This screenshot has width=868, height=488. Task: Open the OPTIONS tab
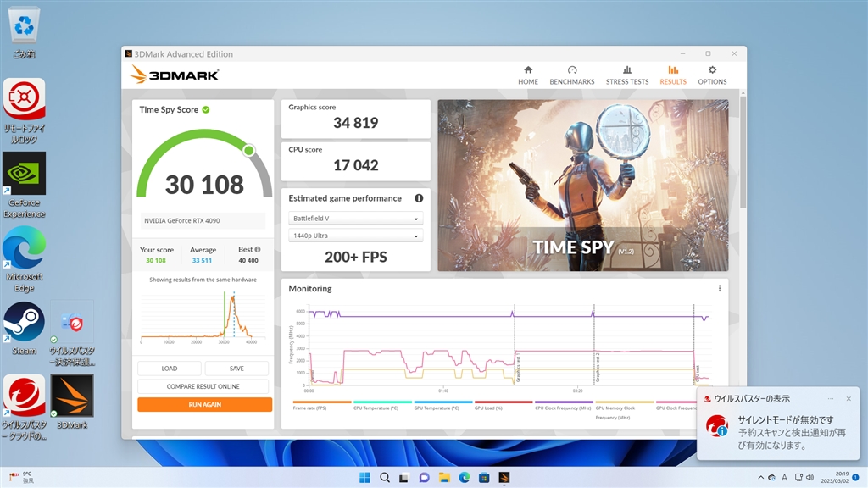[712, 75]
